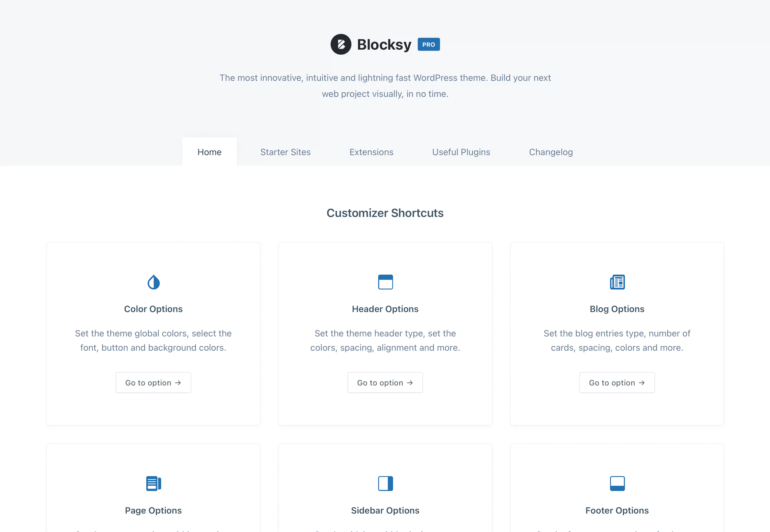Viewport: 770px width, 532px height.
Task: Click the PRO badge next to Blocksy
Action: [429, 44]
